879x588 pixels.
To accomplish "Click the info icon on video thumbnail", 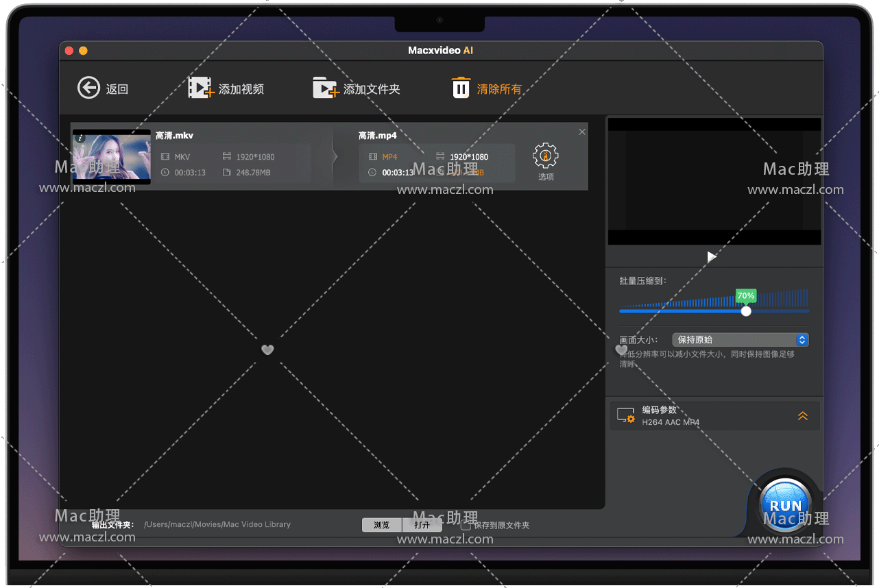I will [80, 138].
